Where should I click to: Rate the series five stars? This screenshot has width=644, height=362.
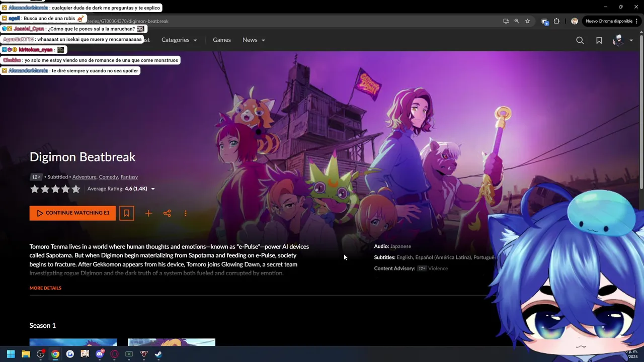[x=76, y=189]
